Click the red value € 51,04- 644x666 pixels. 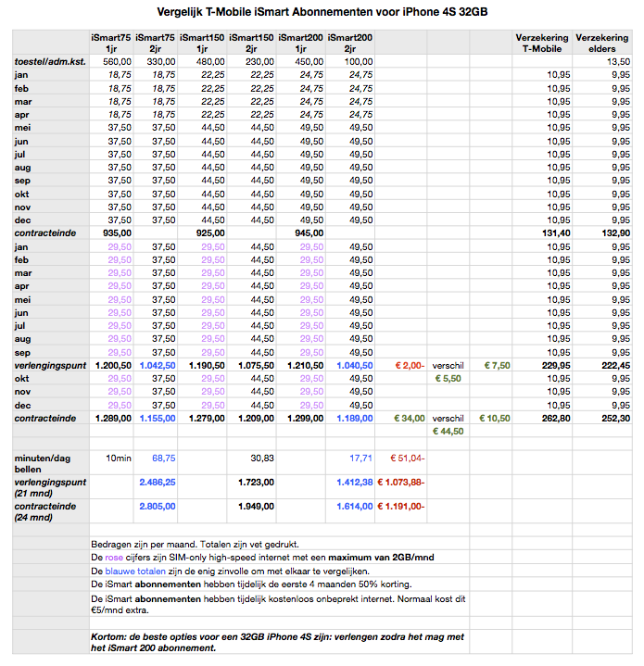point(407,459)
